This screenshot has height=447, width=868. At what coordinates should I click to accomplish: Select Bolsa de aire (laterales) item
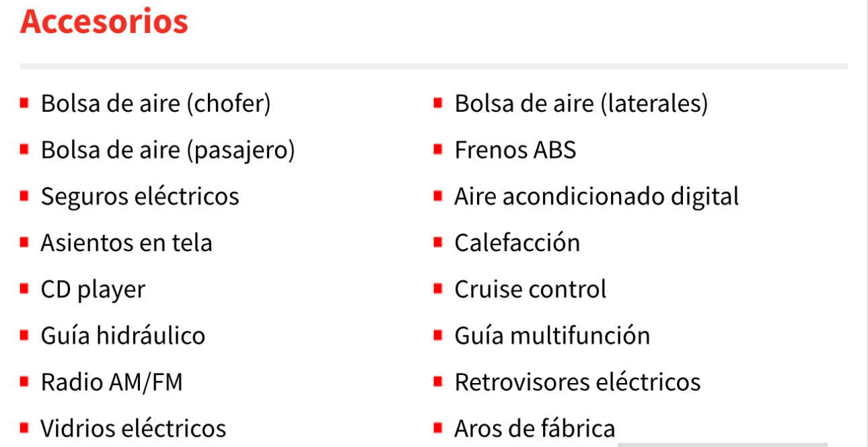click(x=581, y=104)
